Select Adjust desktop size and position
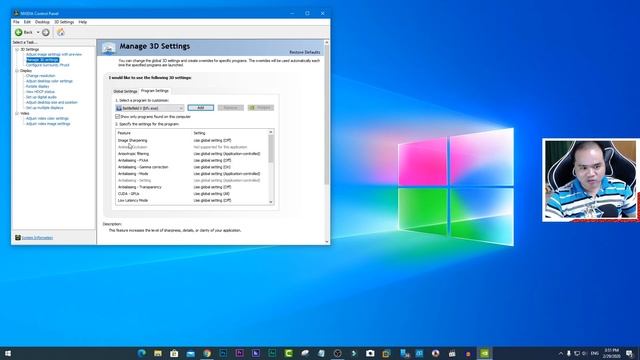 (x=51, y=102)
